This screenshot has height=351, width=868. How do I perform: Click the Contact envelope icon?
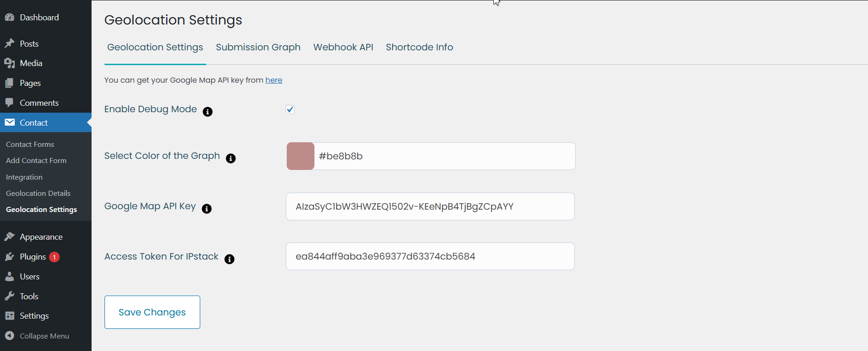coord(9,122)
